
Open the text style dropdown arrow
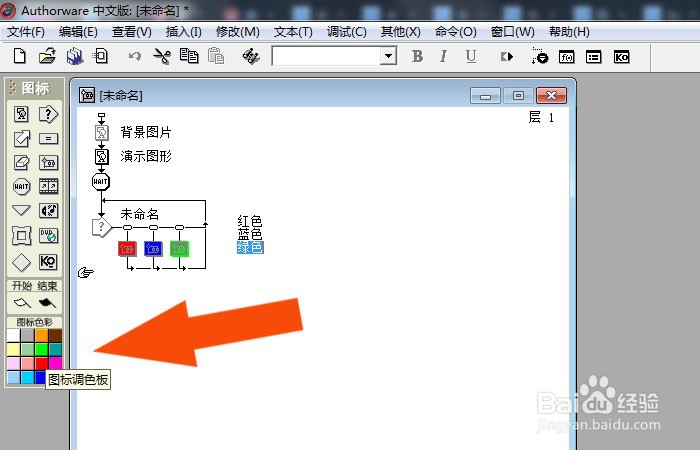click(388, 57)
